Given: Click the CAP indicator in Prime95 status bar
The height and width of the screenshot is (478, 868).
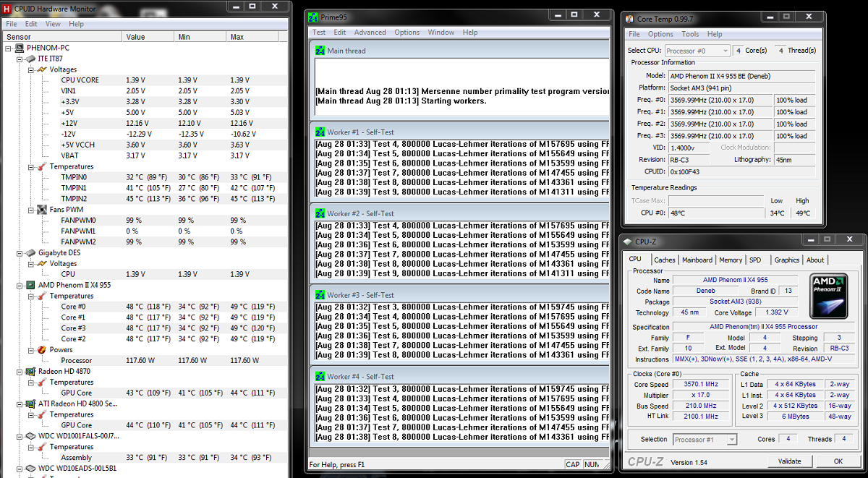Looking at the screenshot, I should click(572, 463).
